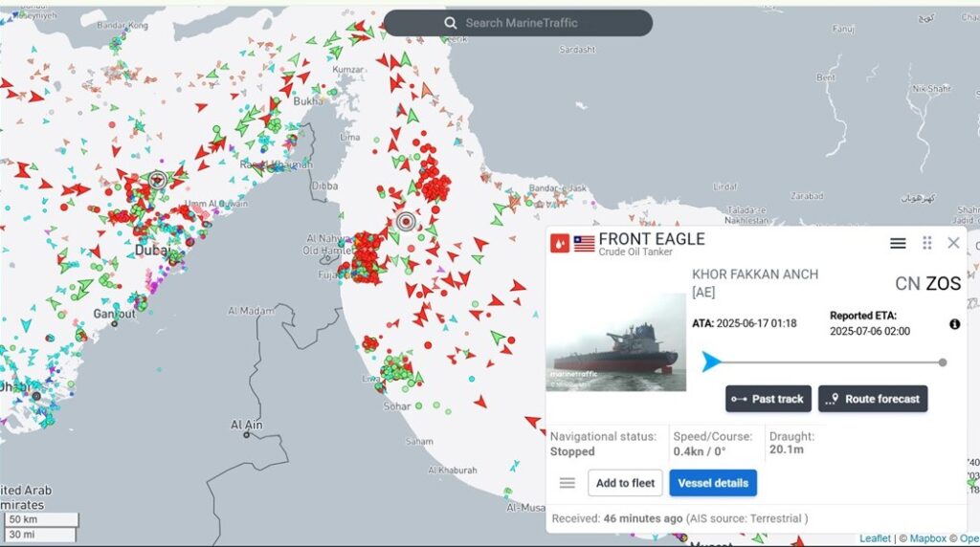Click the popup drag grid handle
Image resolution: width=980 pixels, height=547 pixels.
(926, 243)
